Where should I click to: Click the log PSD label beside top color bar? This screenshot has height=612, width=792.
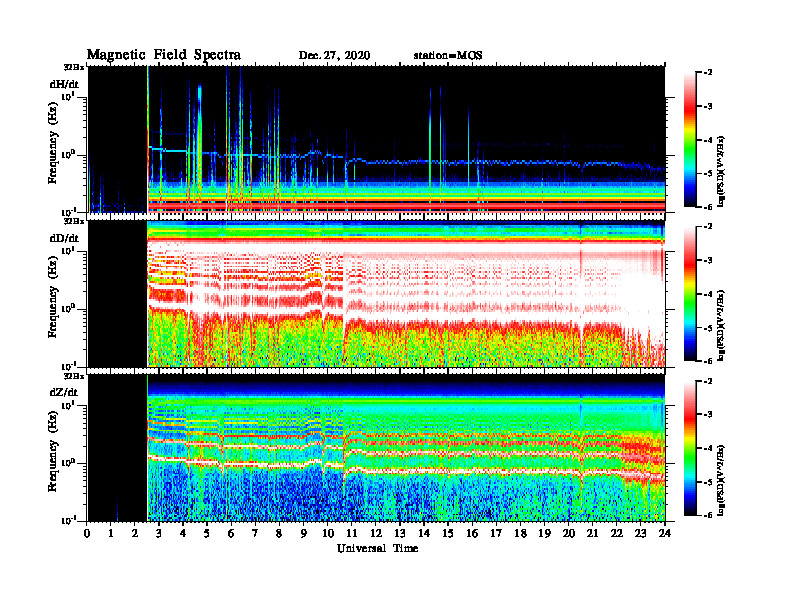tap(722, 171)
